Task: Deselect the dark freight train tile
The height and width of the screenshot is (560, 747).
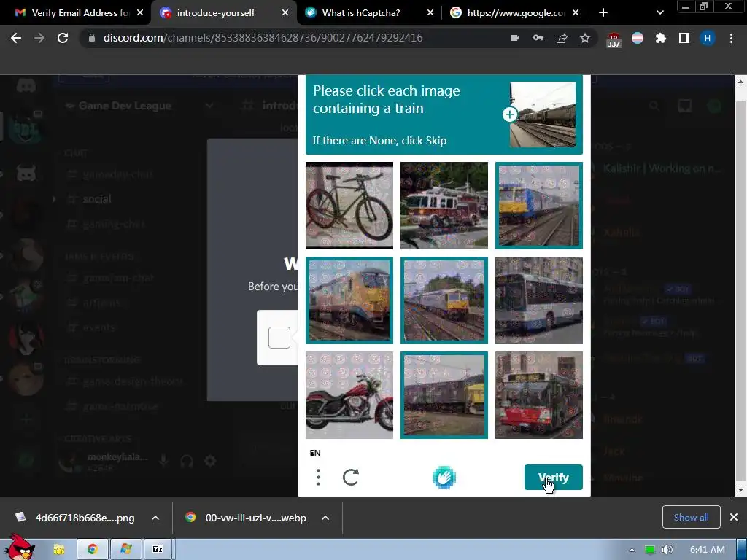Action: click(444, 394)
